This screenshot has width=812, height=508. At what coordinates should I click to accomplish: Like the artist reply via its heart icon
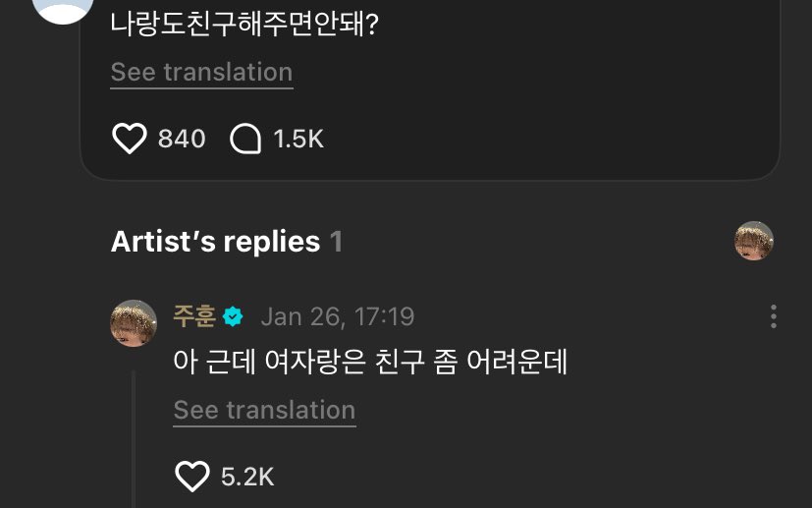pos(192,477)
